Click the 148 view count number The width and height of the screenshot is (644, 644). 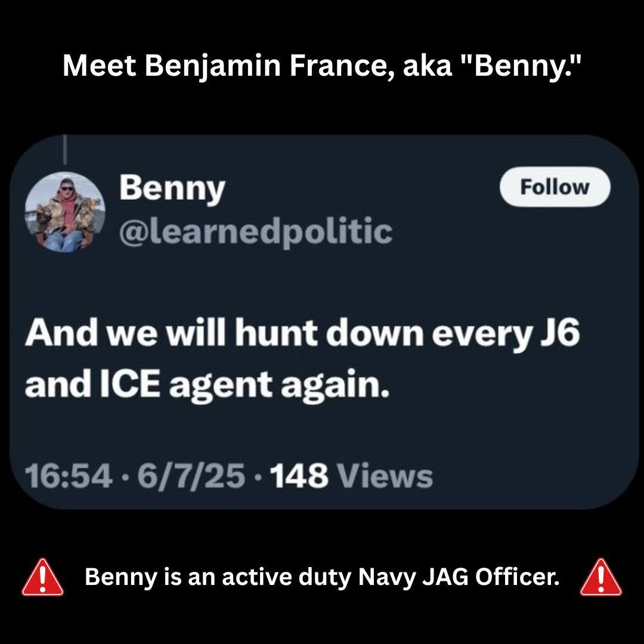coord(299,476)
